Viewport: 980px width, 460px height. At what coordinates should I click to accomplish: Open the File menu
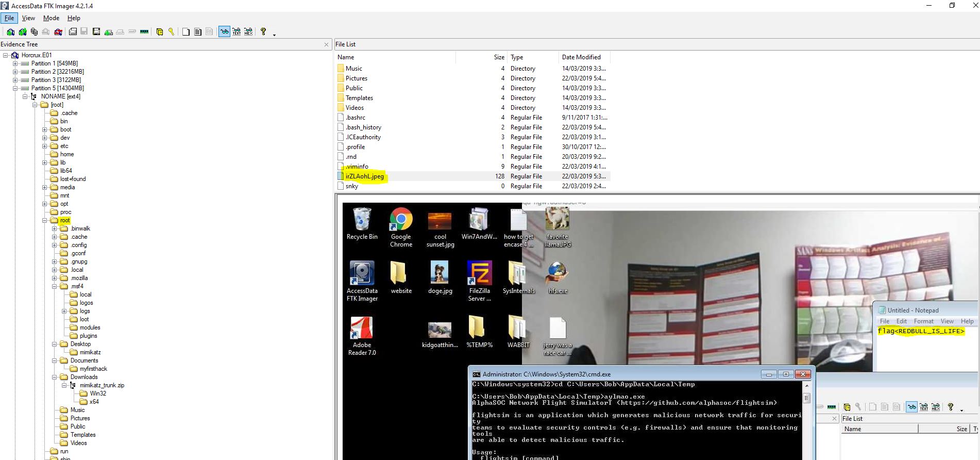tap(9, 18)
